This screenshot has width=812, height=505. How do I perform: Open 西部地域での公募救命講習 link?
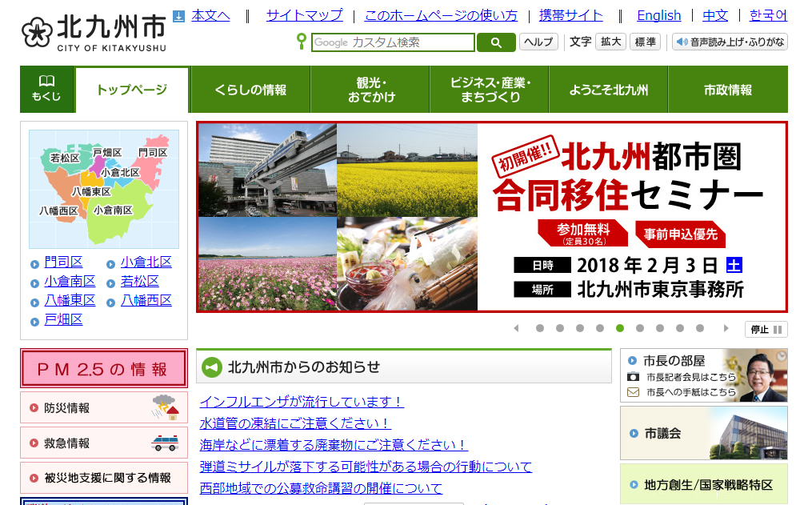tap(321, 488)
